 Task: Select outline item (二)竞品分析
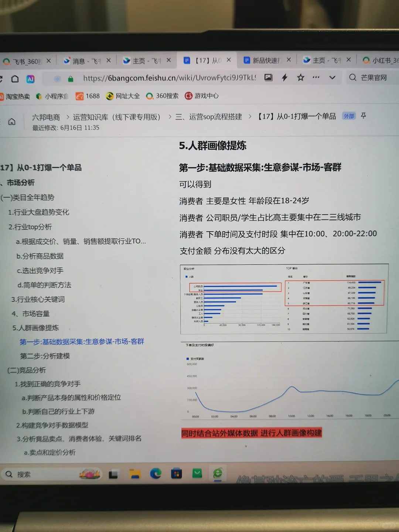(x=27, y=370)
